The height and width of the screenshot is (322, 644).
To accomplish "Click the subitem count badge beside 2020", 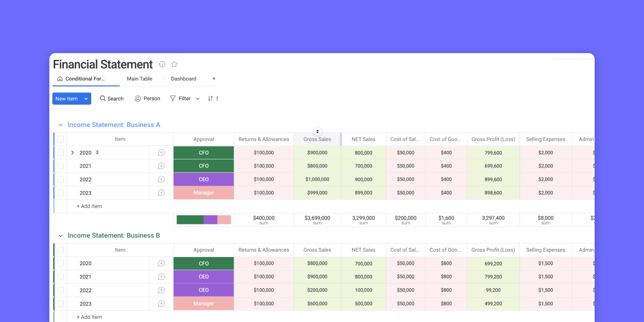I will tap(97, 152).
